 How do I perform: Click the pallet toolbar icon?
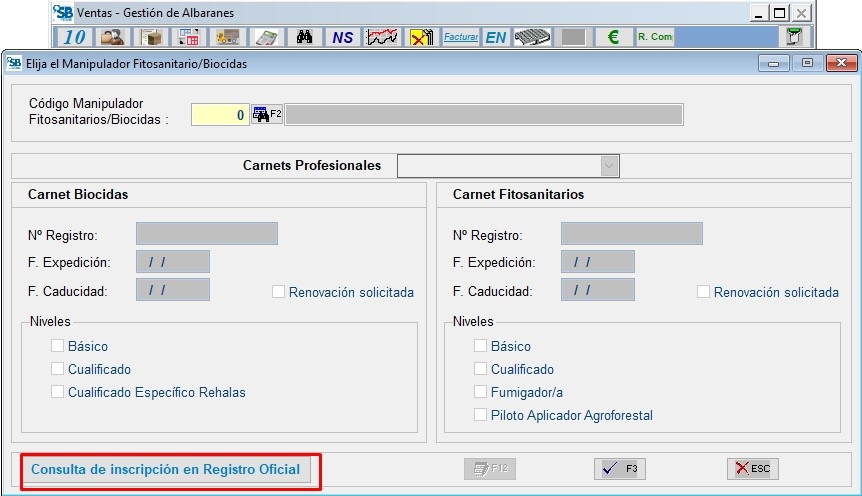pos(532,37)
